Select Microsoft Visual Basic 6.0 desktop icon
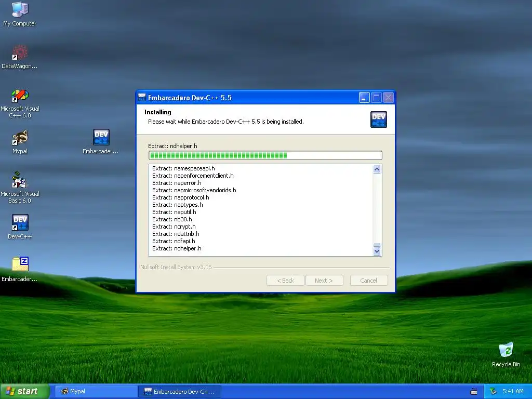 [20, 188]
